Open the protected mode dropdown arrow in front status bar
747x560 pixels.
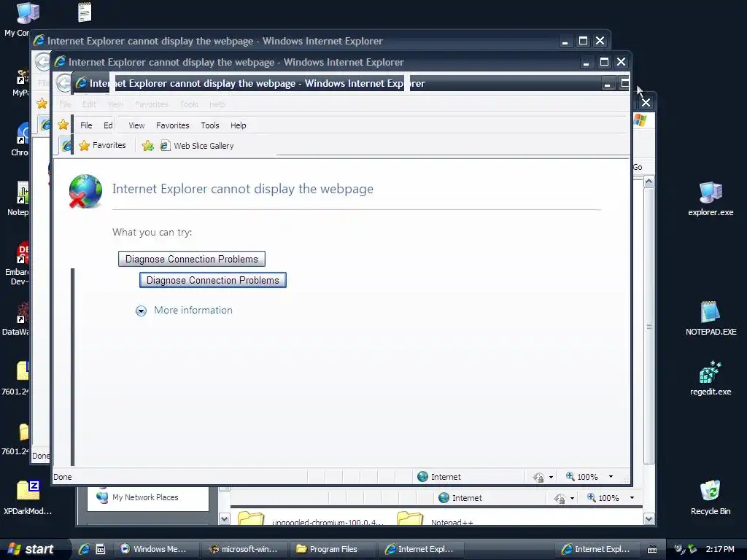coord(551,477)
